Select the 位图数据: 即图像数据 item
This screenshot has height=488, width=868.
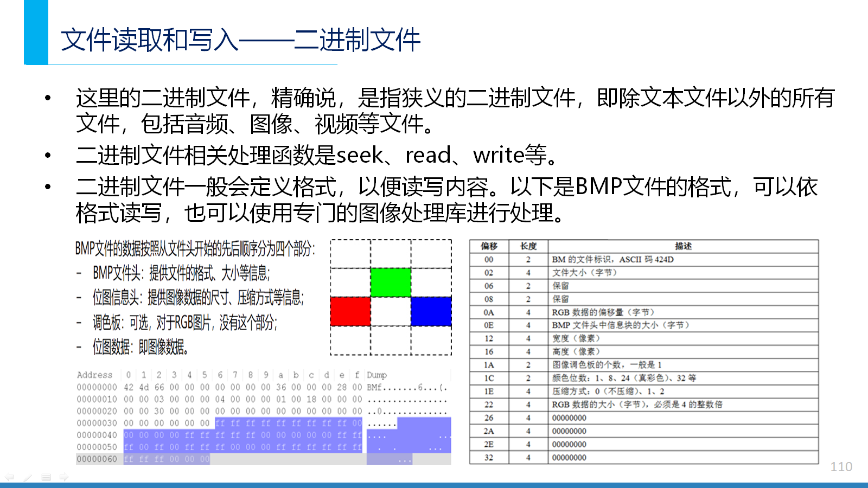[x=141, y=347]
